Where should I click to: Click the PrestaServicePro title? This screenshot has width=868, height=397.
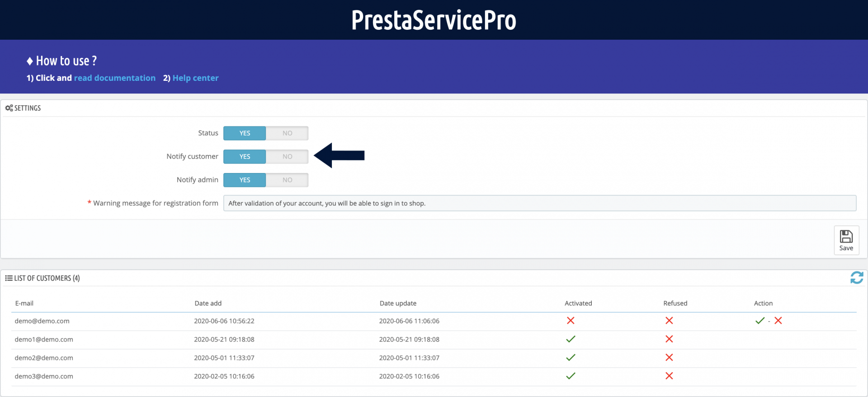(x=434, y=20)
